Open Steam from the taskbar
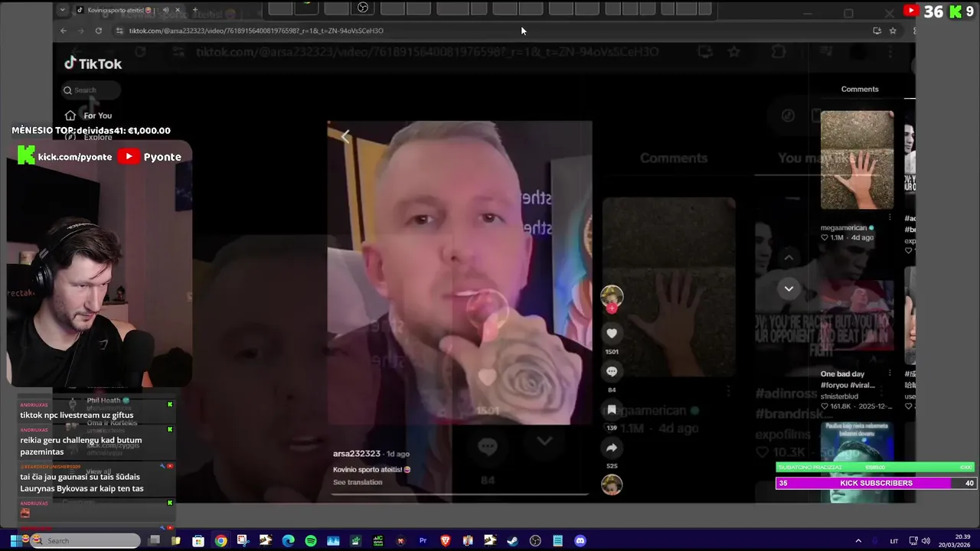This screenshot has height=551, width=980. pos(512,540)
